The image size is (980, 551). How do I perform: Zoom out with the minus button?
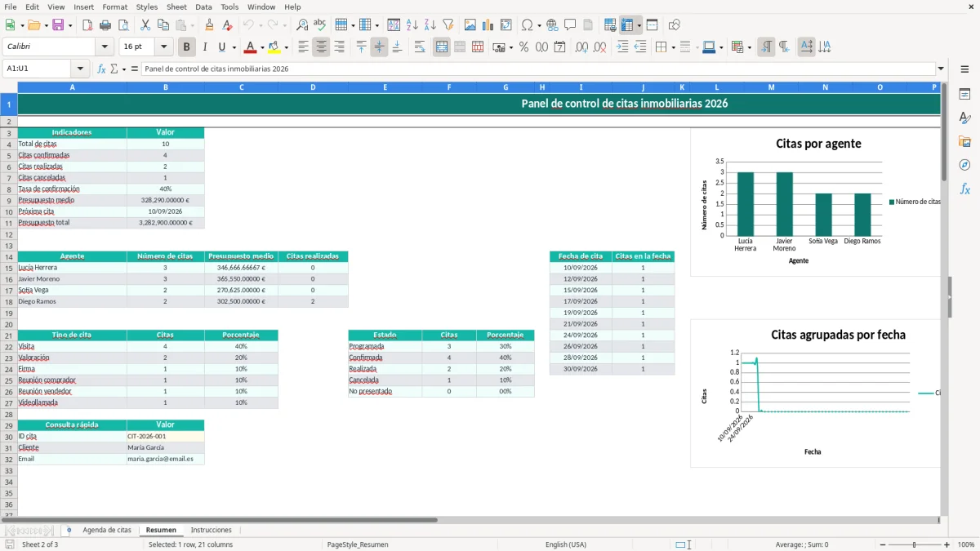tap(881, 544)
